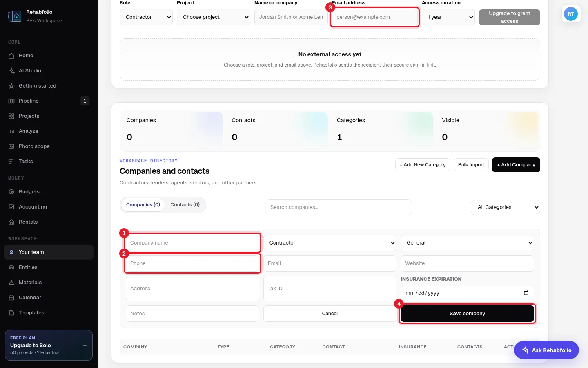This screenshot has width=588, height=368.
Task: Click the Calendar sidebar icon
Action: 11,298
